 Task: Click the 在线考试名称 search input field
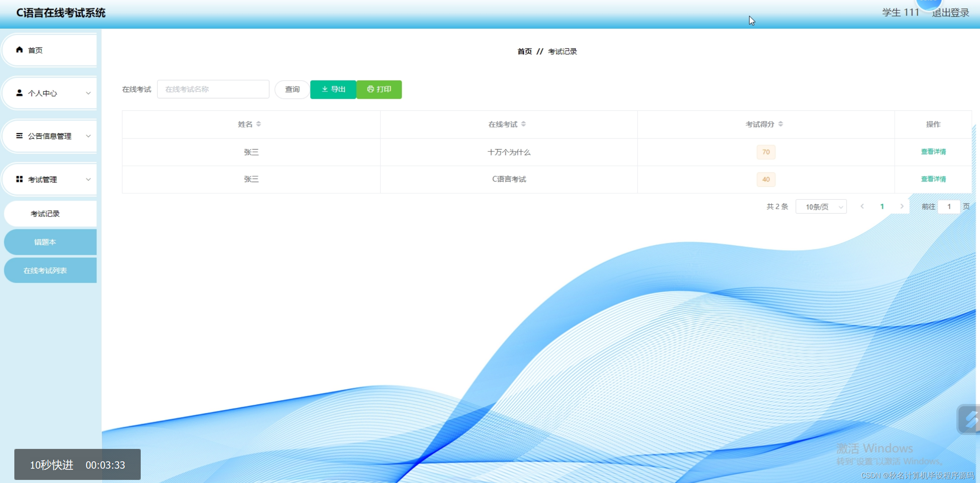[x=213, y=89]
